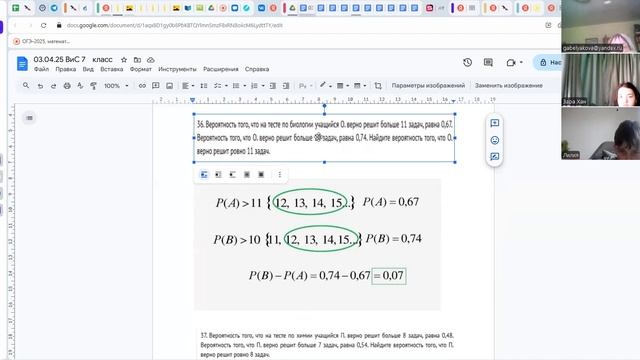Print the document
The image size is (640, 360).
click(67, 86)
